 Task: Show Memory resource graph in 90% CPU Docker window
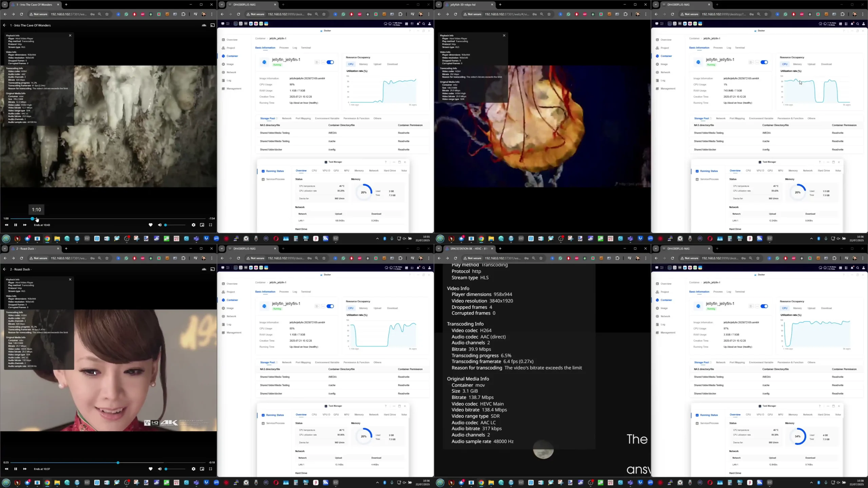tap(363, 64)
